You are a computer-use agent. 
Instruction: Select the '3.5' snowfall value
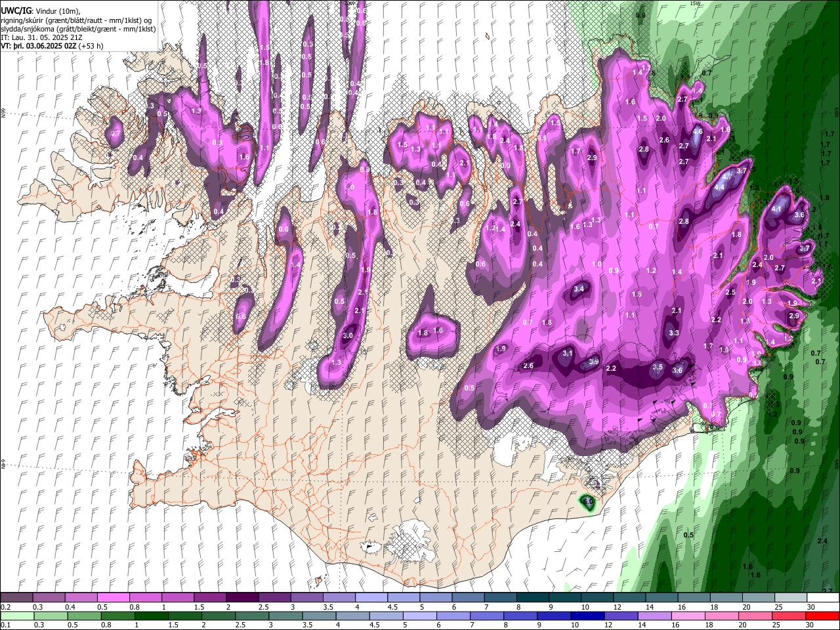pos(658,367)
